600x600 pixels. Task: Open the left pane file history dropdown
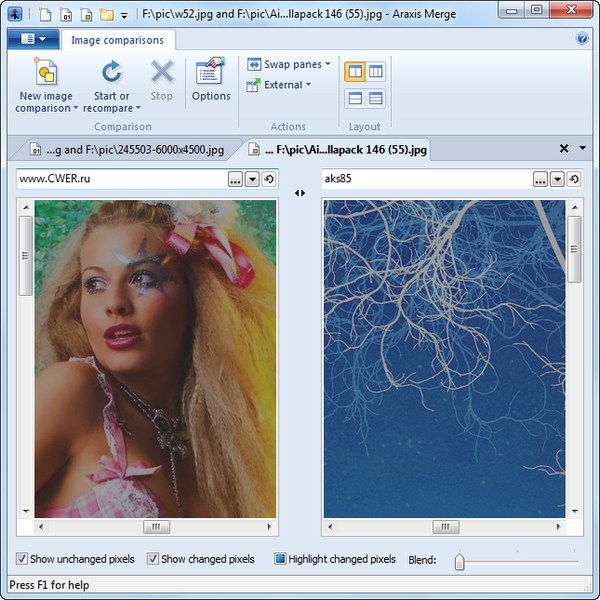tap(252, 179)
